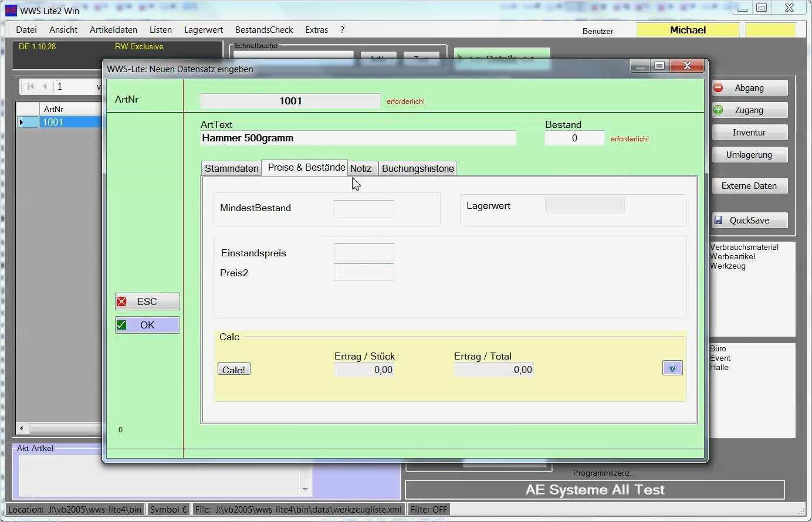The image size is (812, 522).
Task: Open the Ansicht menu
Action: (x=63, y=30)
